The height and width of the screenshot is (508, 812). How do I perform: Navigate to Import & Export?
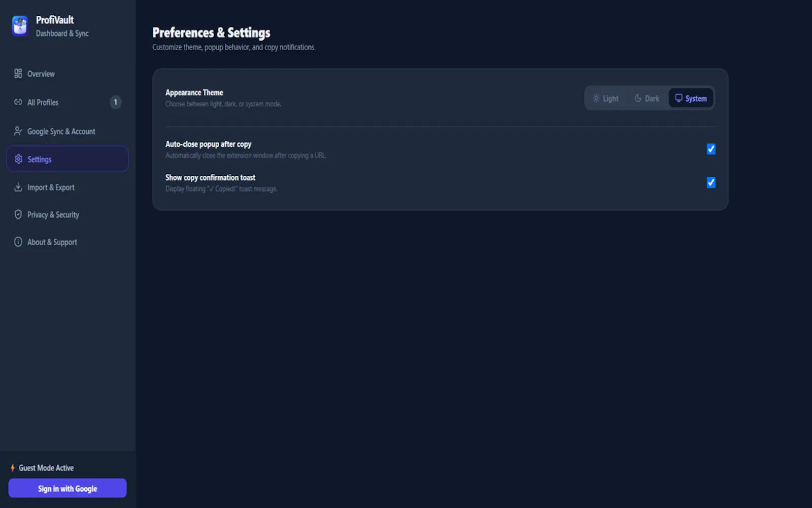pos(67,187)
